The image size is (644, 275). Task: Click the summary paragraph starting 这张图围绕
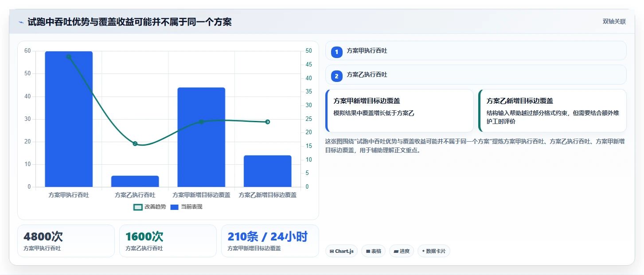point(475,146)
